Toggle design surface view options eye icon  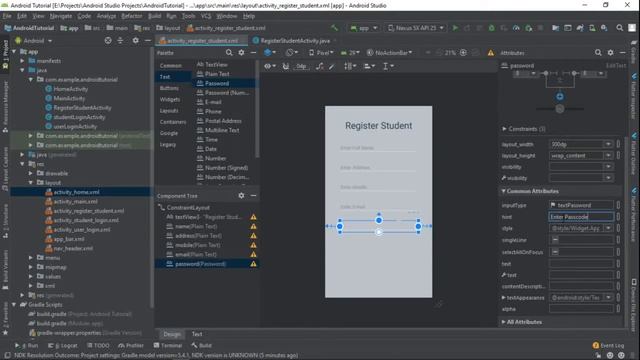tap(269, 66)
